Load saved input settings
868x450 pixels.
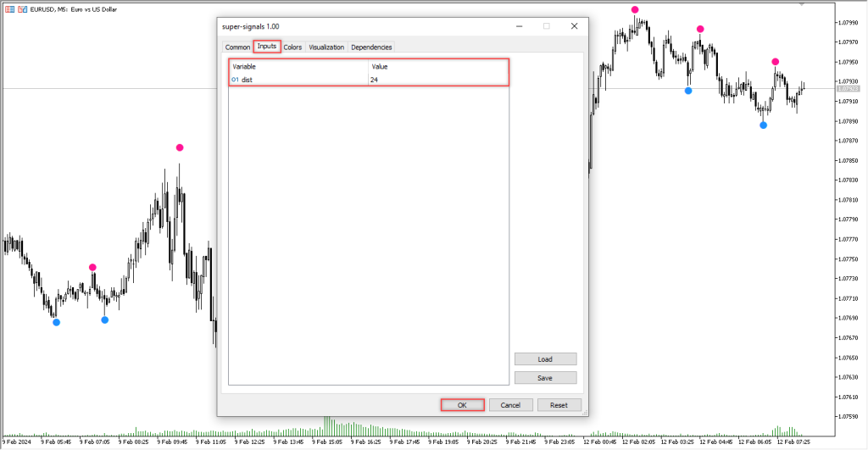pyautogui.click(x=545, y=359)
